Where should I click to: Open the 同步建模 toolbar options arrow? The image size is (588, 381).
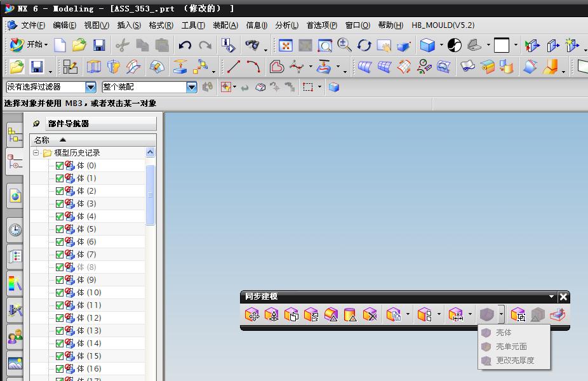pyautogui.click(x=551, y=297)
